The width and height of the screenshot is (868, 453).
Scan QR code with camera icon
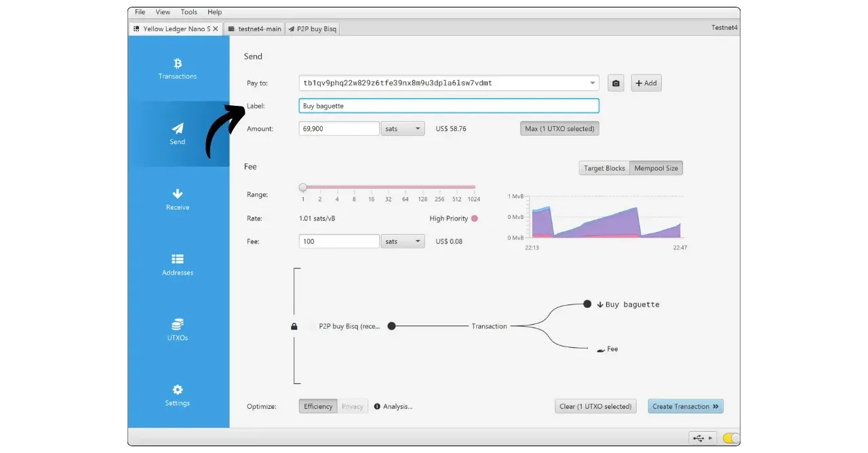pyautogui.click(x=616, y=83)
